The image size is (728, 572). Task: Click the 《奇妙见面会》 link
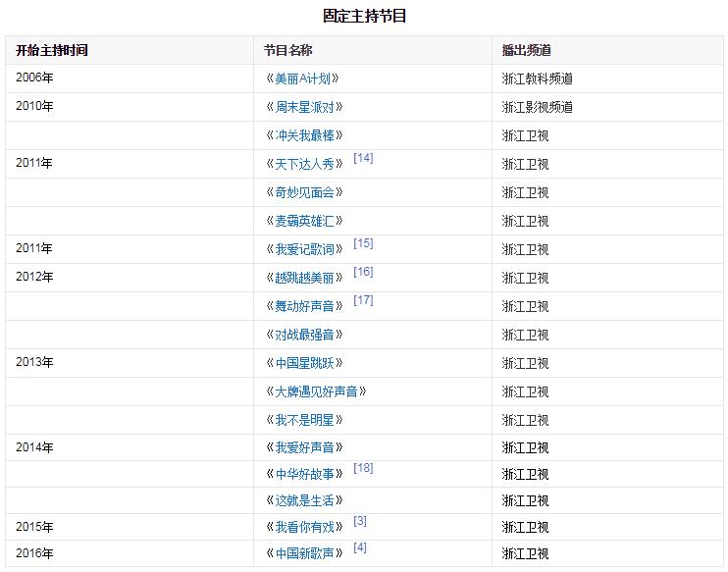[x=304, y=192]
